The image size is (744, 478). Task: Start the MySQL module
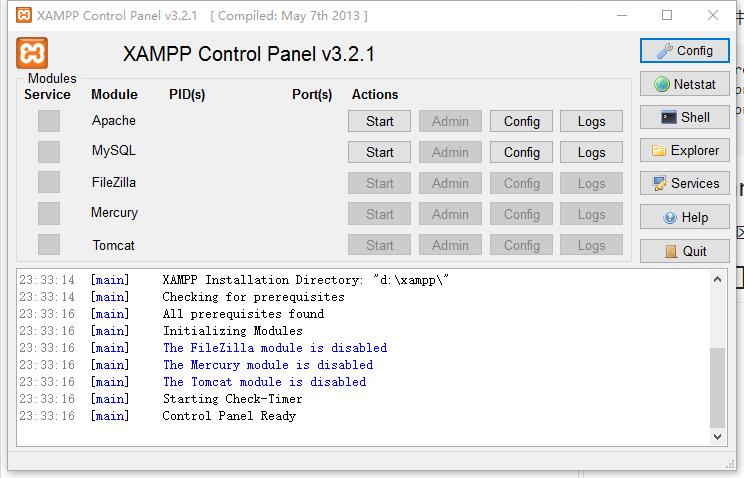pos(379,152)
